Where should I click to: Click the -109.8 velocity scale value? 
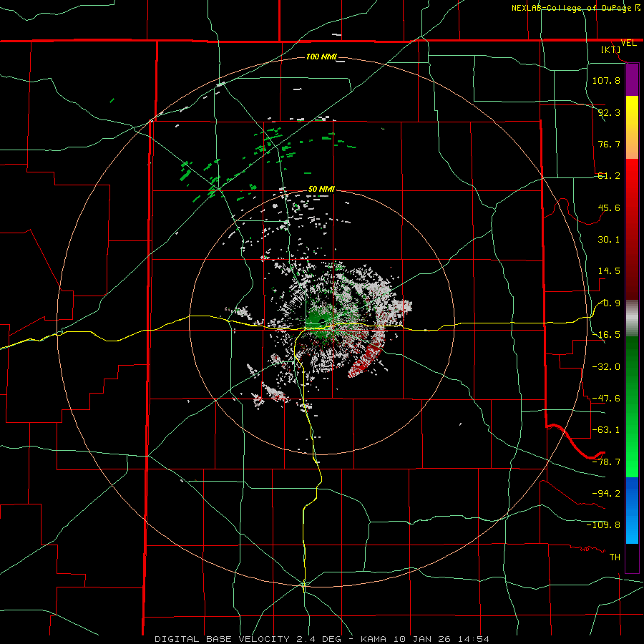point(603,525)
